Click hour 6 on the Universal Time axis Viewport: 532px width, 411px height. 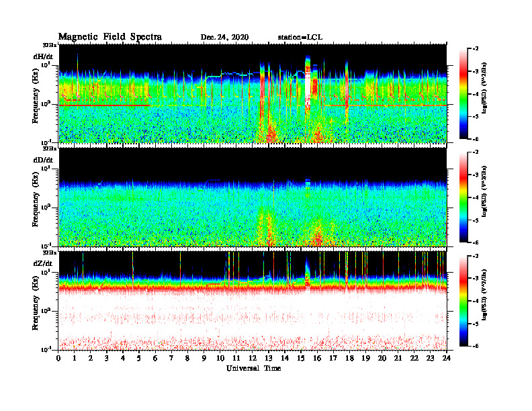coord(155,359)
